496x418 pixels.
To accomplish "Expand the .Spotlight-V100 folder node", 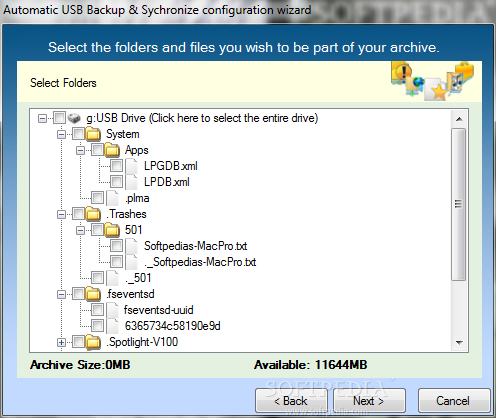I will coord(61,342).
